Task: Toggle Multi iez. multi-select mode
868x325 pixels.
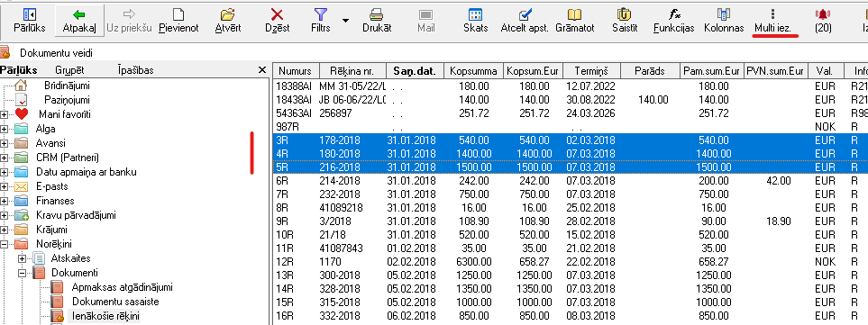Action: point(773,20)
